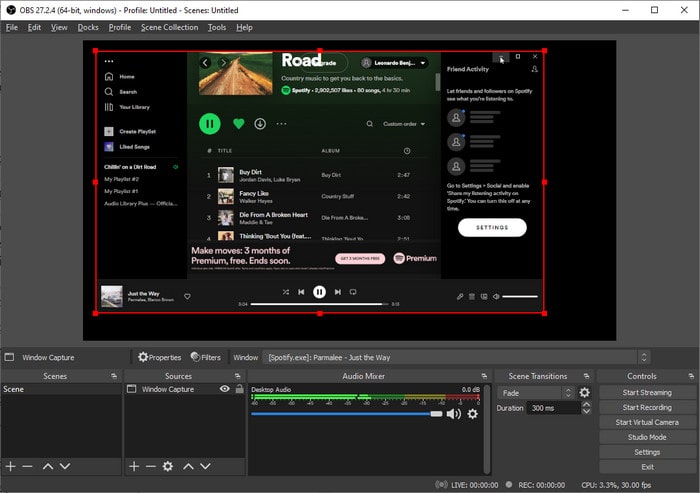Open the View menu

tap(59, 27)
